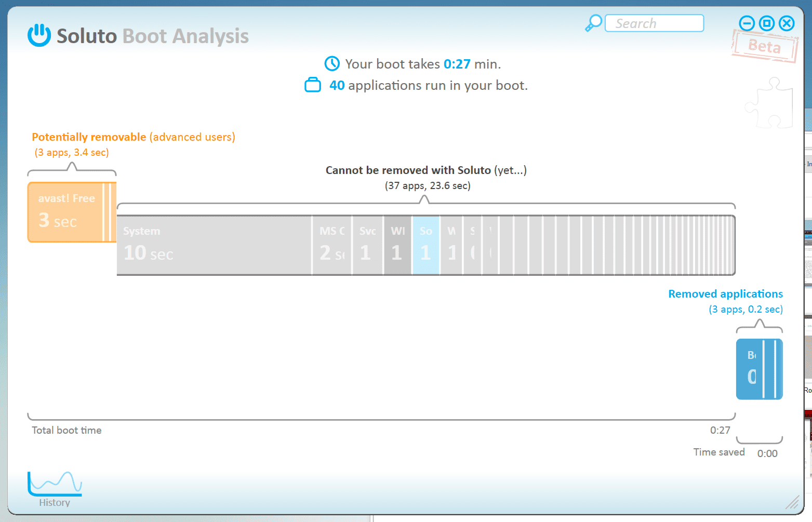The image size is (812, 522).
Task: Click the blue 40 applications number
Action: 337,85
